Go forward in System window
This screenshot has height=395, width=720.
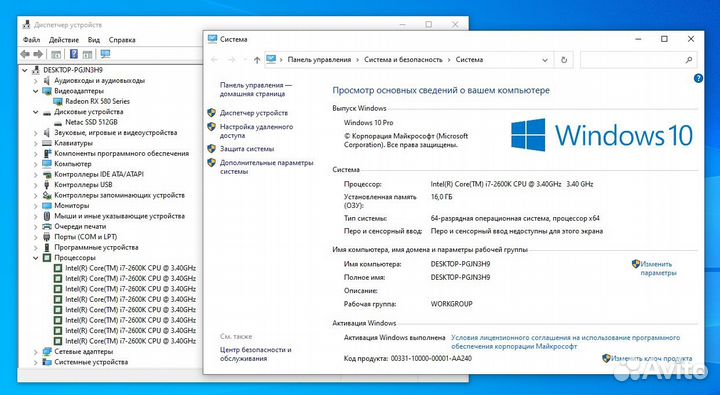(232, 60)
